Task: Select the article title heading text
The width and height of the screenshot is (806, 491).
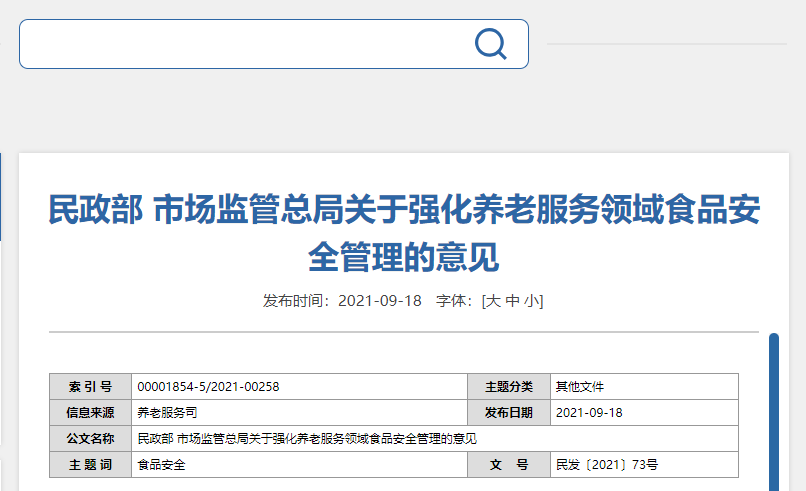Action: coord(404,233)
